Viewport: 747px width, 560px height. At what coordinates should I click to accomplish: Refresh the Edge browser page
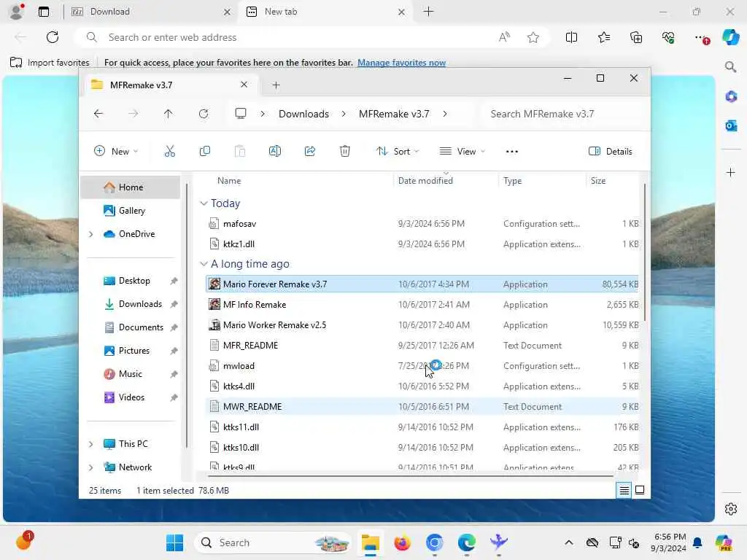click(53, 37)
